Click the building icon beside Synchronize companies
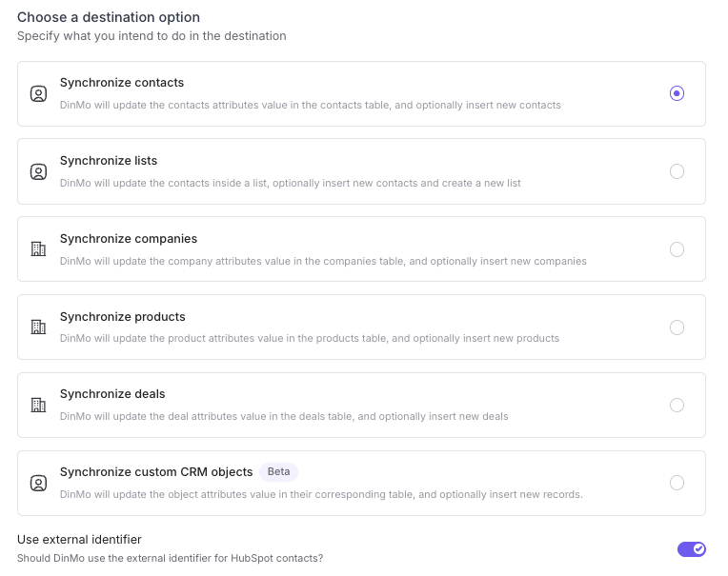728x576 pixels. 38,249
